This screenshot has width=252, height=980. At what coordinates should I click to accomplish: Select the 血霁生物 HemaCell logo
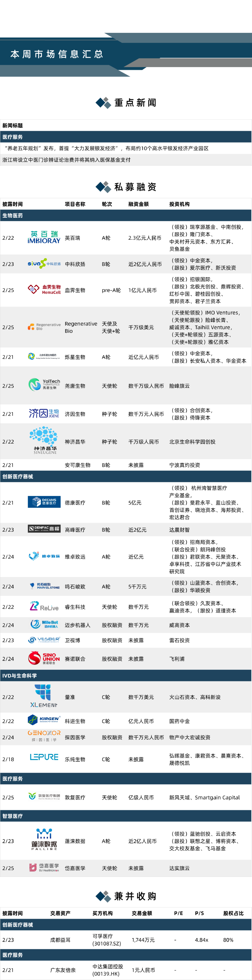click(x=44, y=290)
